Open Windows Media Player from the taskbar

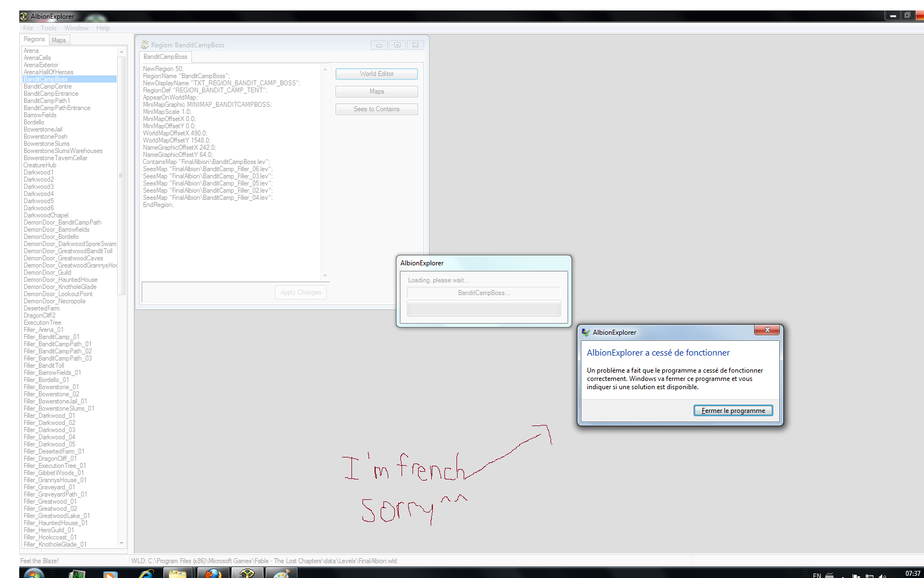[110, 574]
